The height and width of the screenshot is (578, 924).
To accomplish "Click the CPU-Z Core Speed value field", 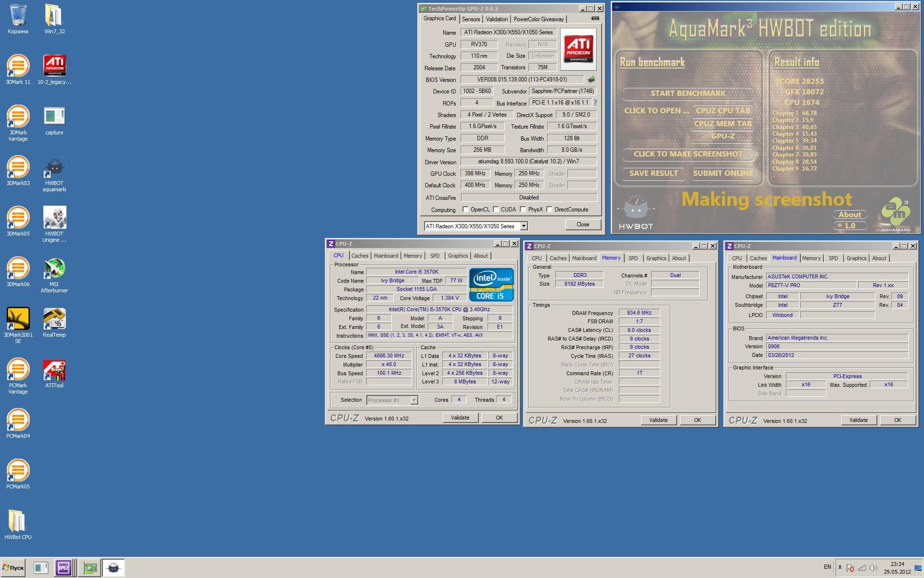I will [389, 356].
